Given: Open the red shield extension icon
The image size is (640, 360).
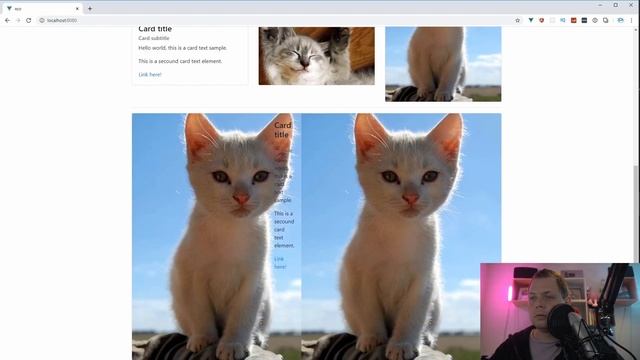Looking at the screenshot, I should [541, 20].
